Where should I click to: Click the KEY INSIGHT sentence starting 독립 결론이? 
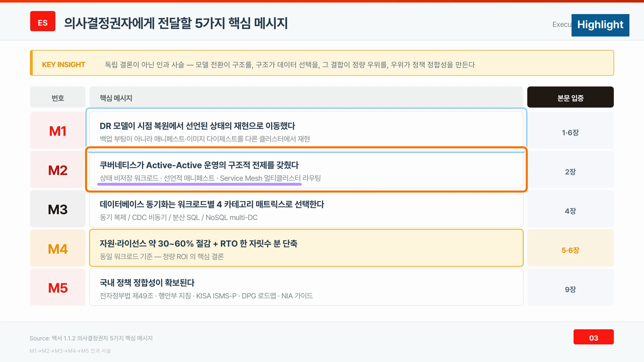(290, 64)
